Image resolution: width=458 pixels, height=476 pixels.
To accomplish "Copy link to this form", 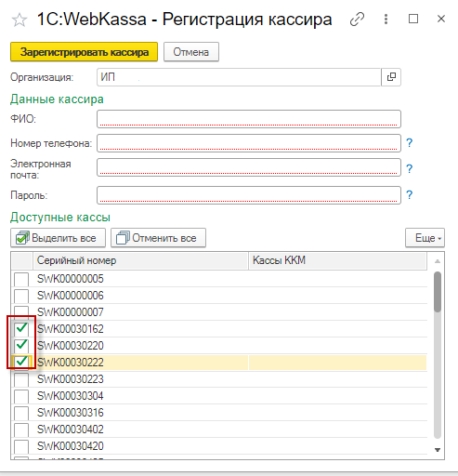I will pyautogui.click(x=357, y=20).
